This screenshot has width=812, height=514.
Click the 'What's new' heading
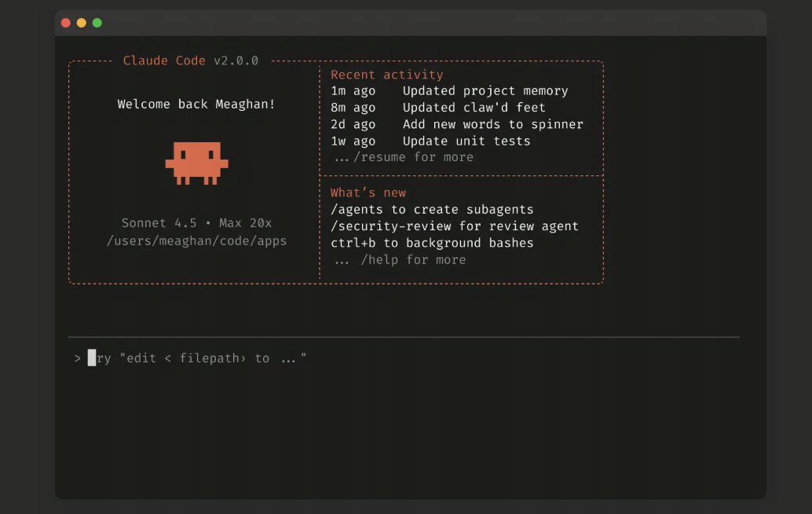click(x=368, y=193)
